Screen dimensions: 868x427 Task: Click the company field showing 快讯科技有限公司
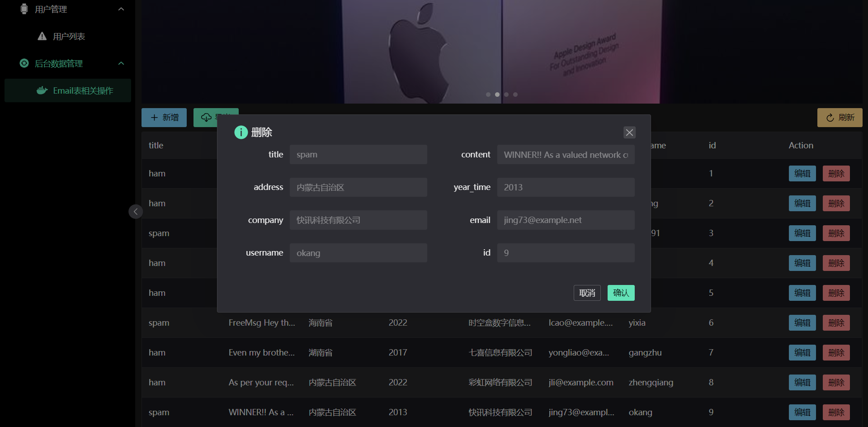(359, 220)
